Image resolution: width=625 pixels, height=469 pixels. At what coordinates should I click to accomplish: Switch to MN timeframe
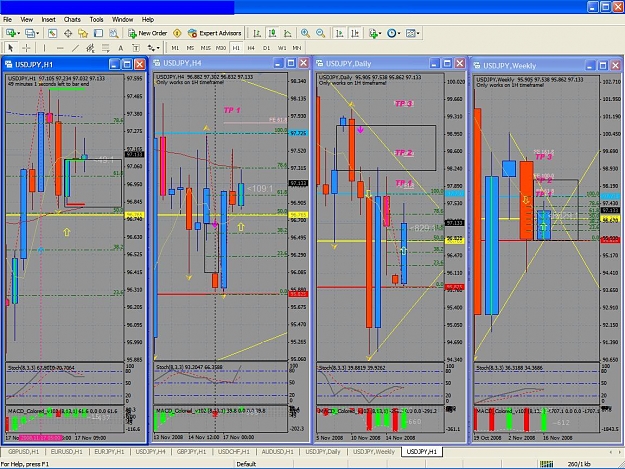[297, 48]
